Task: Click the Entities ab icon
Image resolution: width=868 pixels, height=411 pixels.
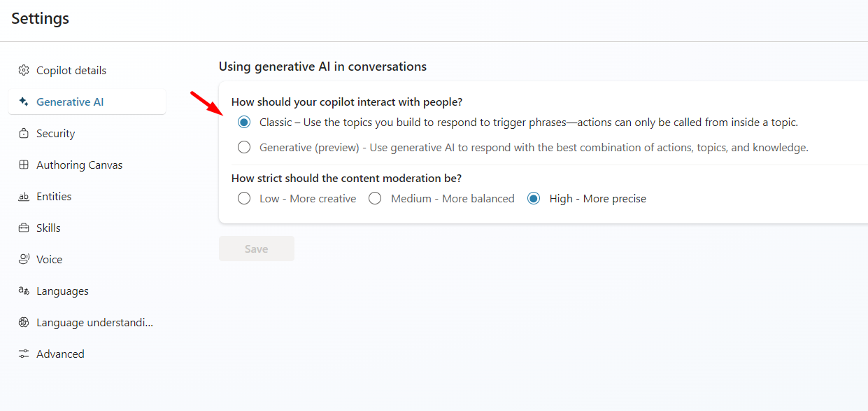Action: (24, 197)
